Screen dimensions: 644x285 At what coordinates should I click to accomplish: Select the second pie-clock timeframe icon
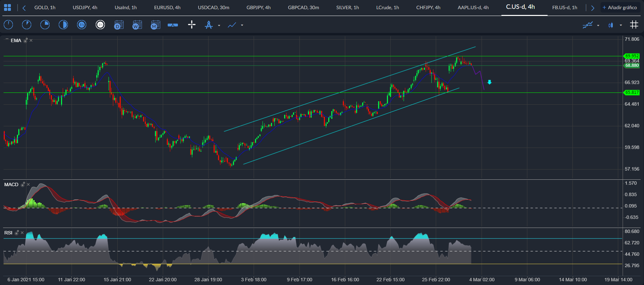(x=26, y=24)
